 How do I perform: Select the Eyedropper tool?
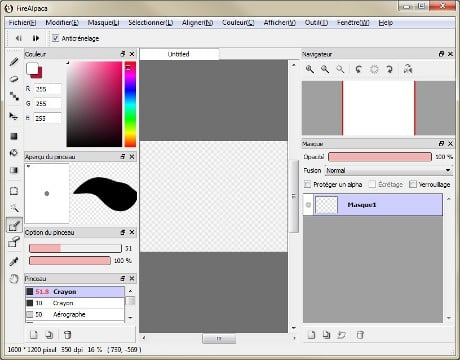[x=14, y=262]
